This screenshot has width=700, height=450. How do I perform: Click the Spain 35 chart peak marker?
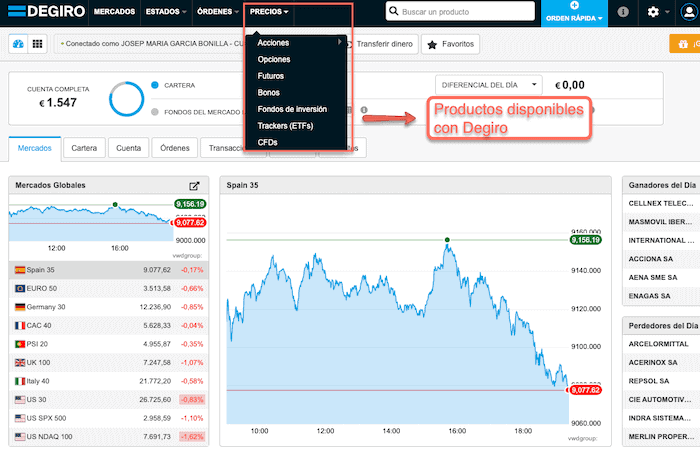click(447, 240)
